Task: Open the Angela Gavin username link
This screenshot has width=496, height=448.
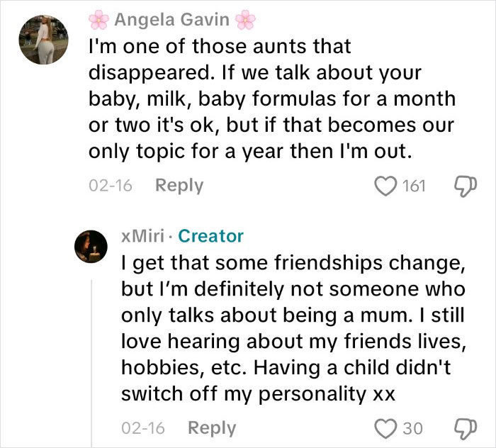Action: (173, 20)
